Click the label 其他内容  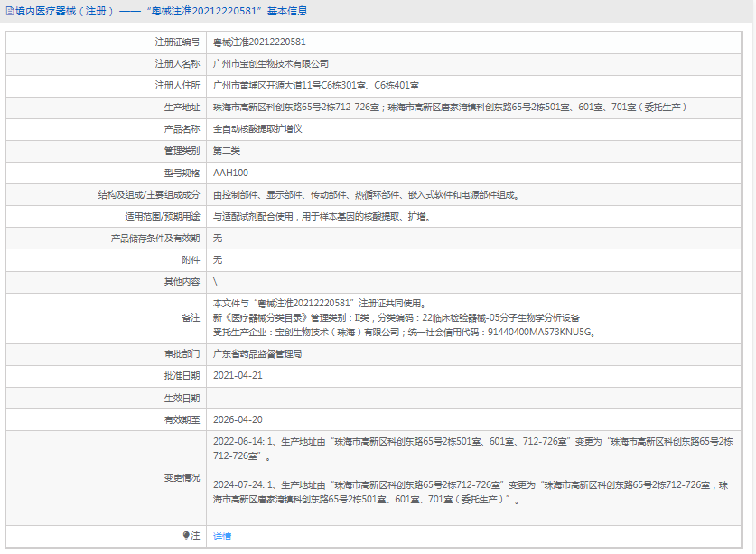pyautogui.click(x=182, y=282)
